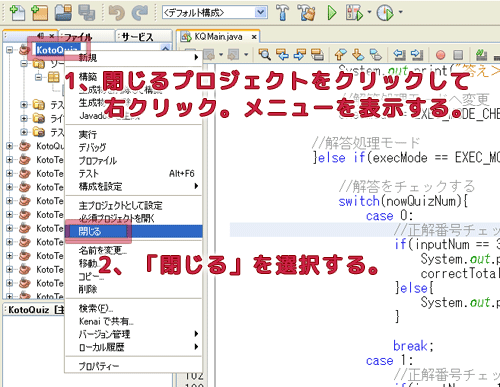This screenshot has width=500, height=387.
Task: Click Clean and Build hammer-broom icon
Action: 306,13
